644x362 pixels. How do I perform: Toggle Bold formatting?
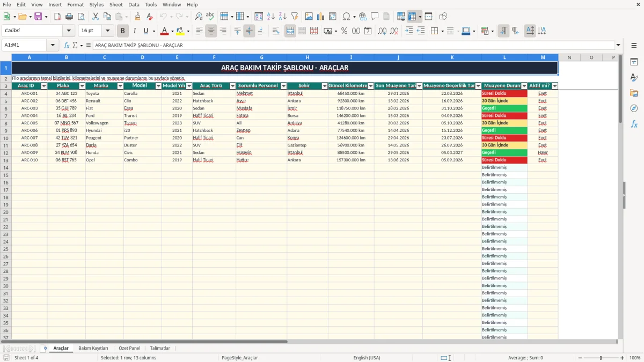tap(123, 31)
